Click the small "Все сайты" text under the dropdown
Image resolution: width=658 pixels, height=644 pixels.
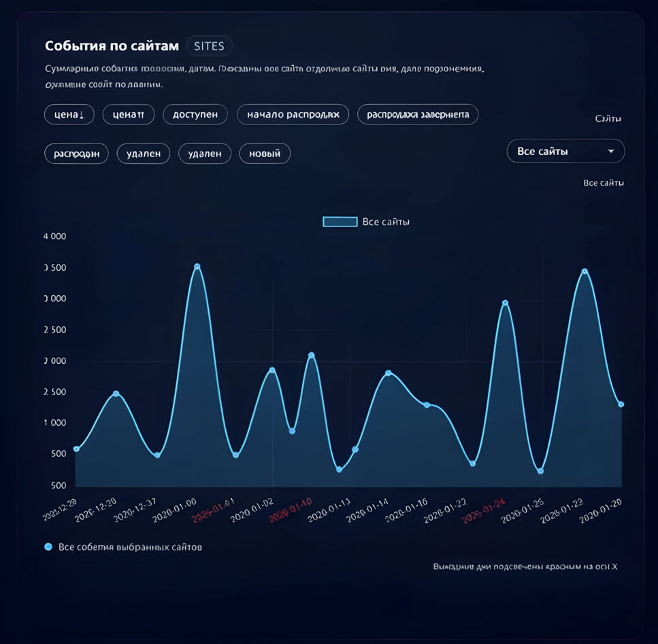[x=604, y=183]
